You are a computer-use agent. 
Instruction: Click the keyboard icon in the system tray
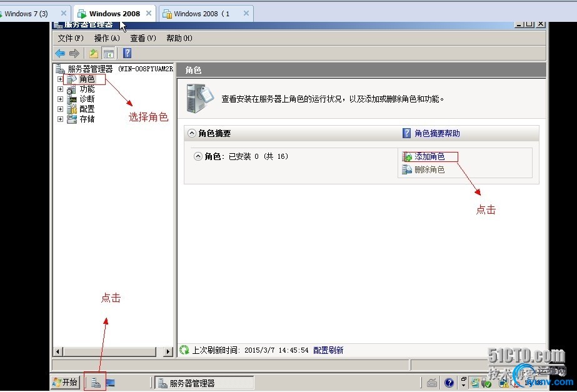[432, 383]
